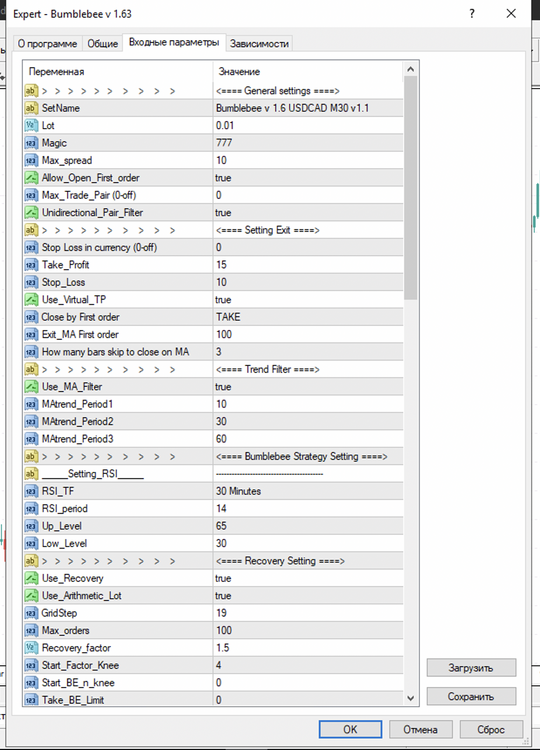Click the icon beside SetName variable

31,108
